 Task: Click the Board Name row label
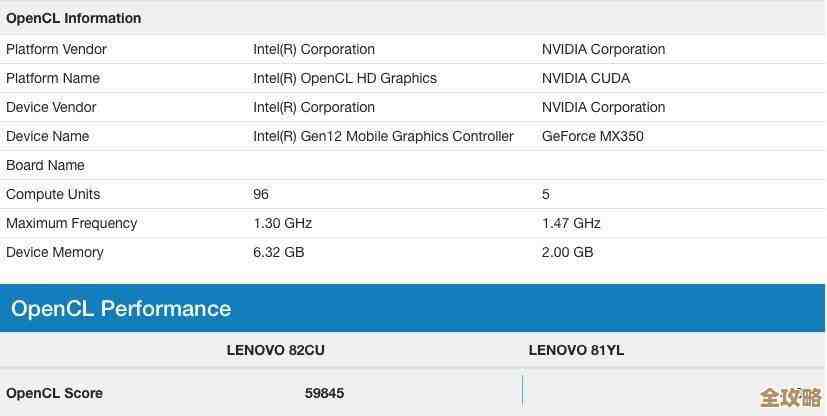[45, 165]
